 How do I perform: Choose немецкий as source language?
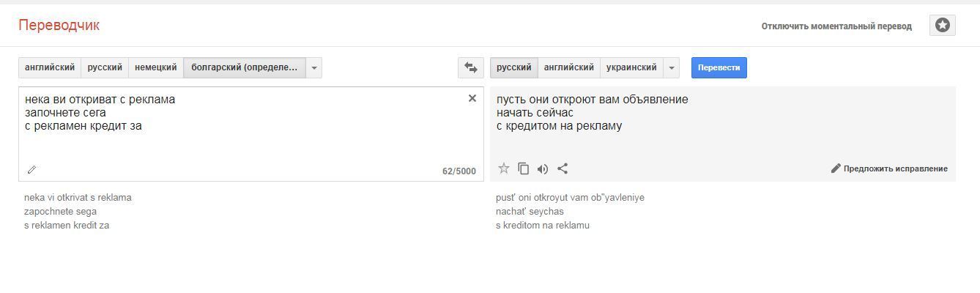tap(156, 67)
